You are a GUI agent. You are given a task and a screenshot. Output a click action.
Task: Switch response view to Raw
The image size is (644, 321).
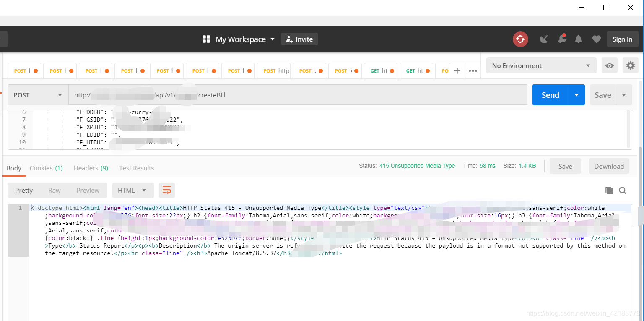coord(55,190)
